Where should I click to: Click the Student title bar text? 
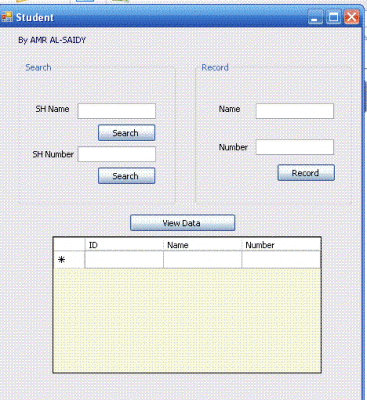[35, 17]
